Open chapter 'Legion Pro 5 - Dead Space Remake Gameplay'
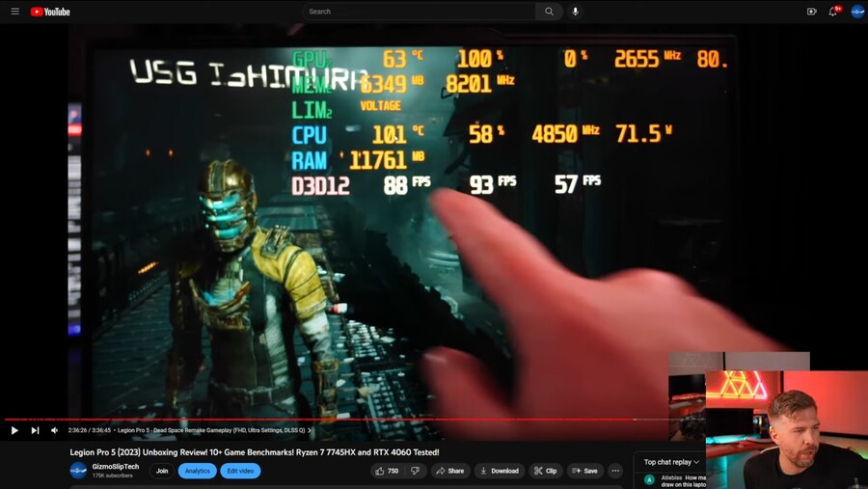 pyautogui.click(x=213, y=430)
